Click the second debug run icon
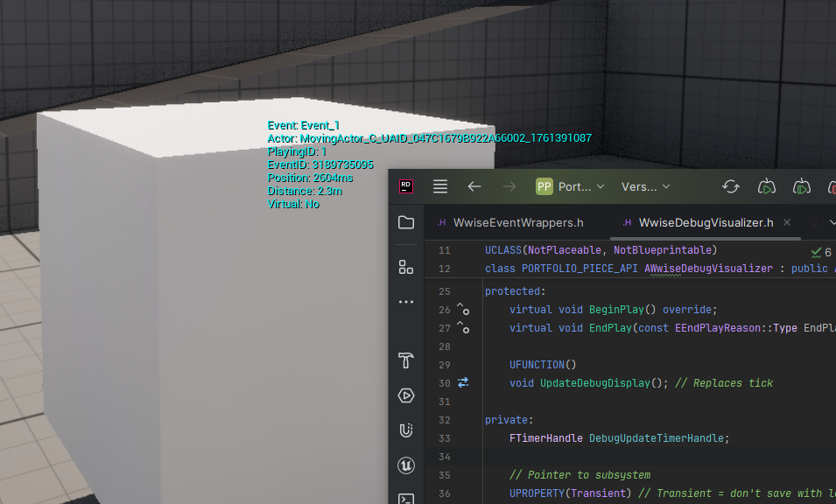The width and height of the screenshot is (836, 504). click(x=801, y=186)
